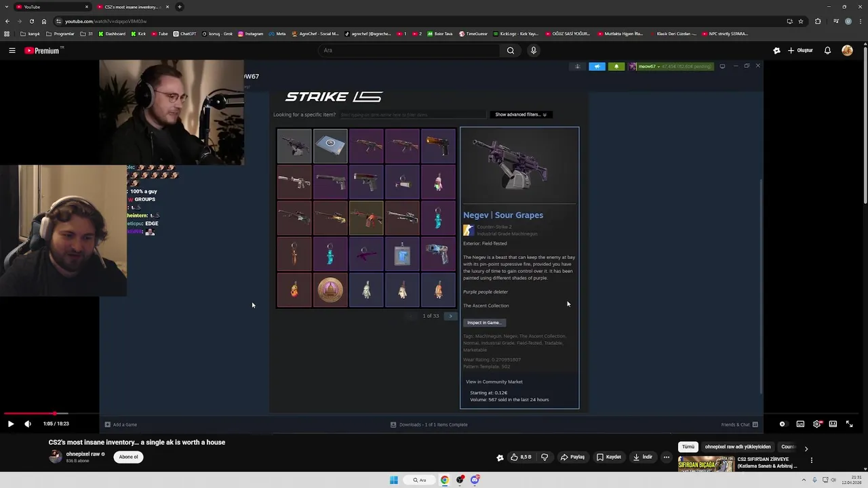Open a new browser tab
868x488 pixels.
tap(180, 7)
